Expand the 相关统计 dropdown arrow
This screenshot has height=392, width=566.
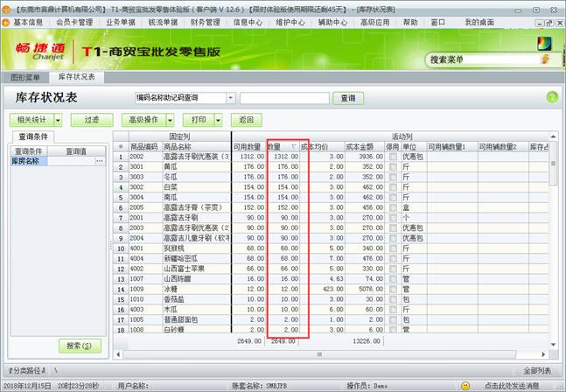coord(58,120)
